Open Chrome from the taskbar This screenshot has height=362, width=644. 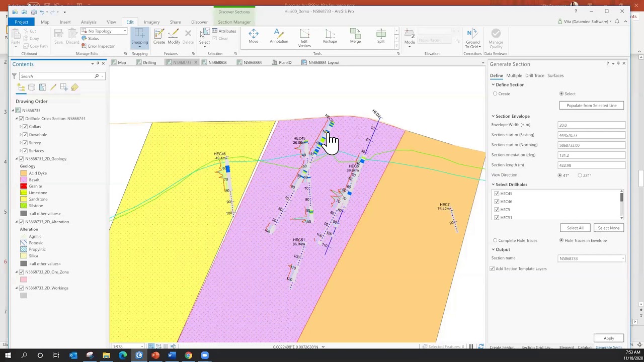pyautogui.click(x=188, y=355)
